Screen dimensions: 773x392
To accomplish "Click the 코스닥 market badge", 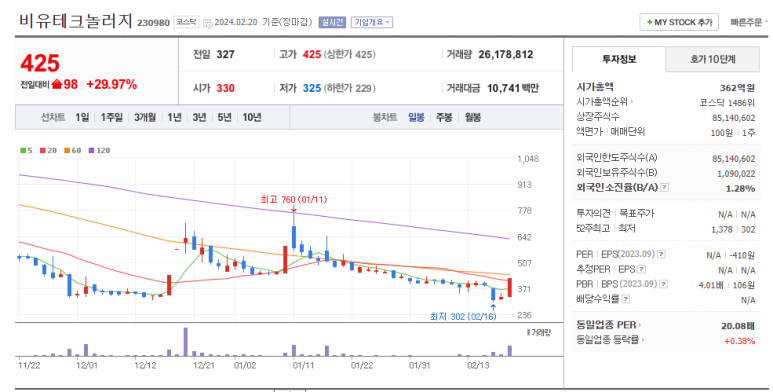I will (186, 22).
